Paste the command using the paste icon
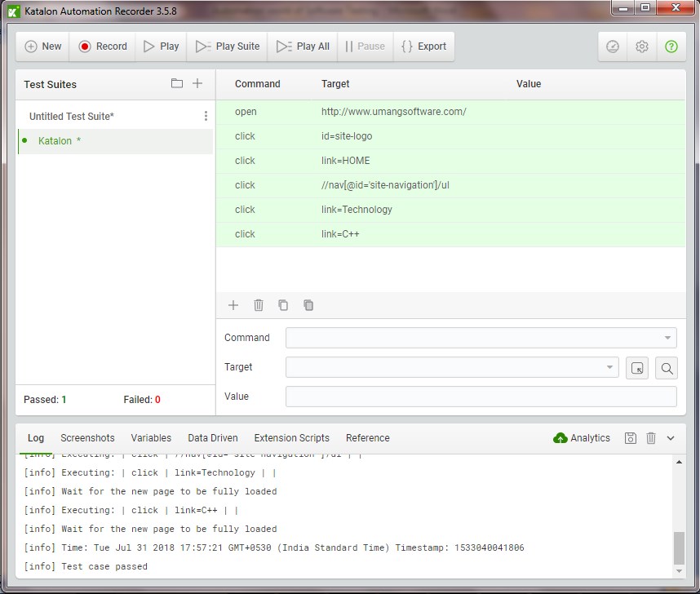Screen dimensions: 700x594 (x=308, y=305)
